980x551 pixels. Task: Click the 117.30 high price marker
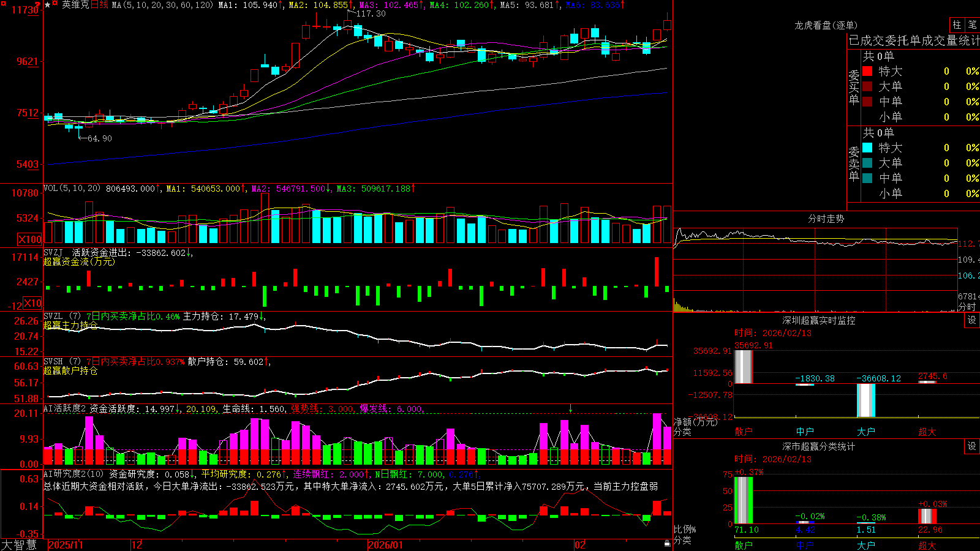click(371, 13)
